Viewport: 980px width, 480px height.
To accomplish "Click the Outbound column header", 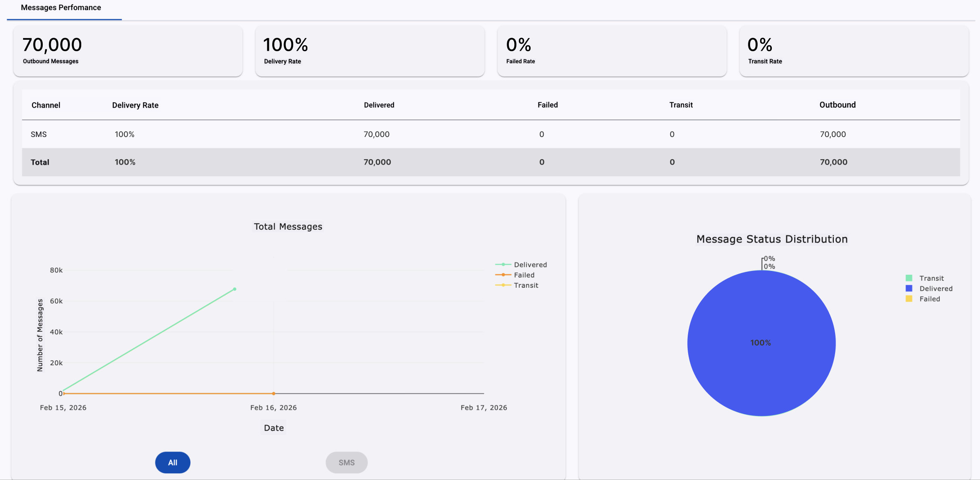I will click(x=837, y=105).
